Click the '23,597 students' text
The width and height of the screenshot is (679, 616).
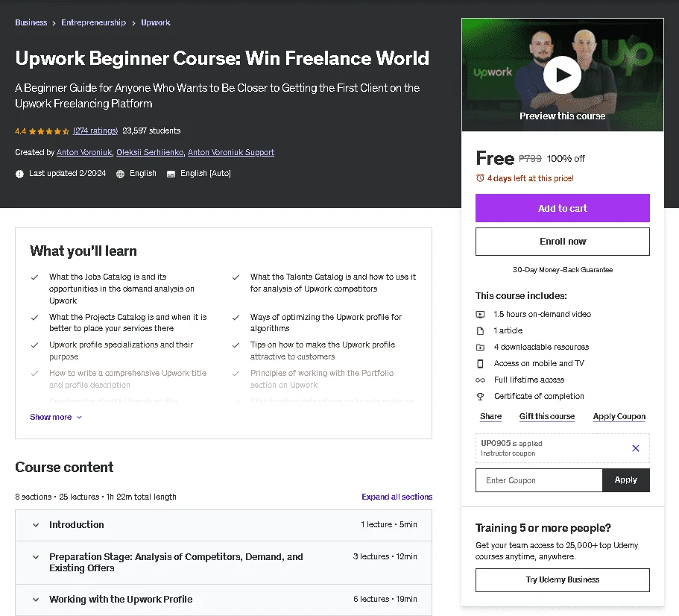tap(151, 131)
